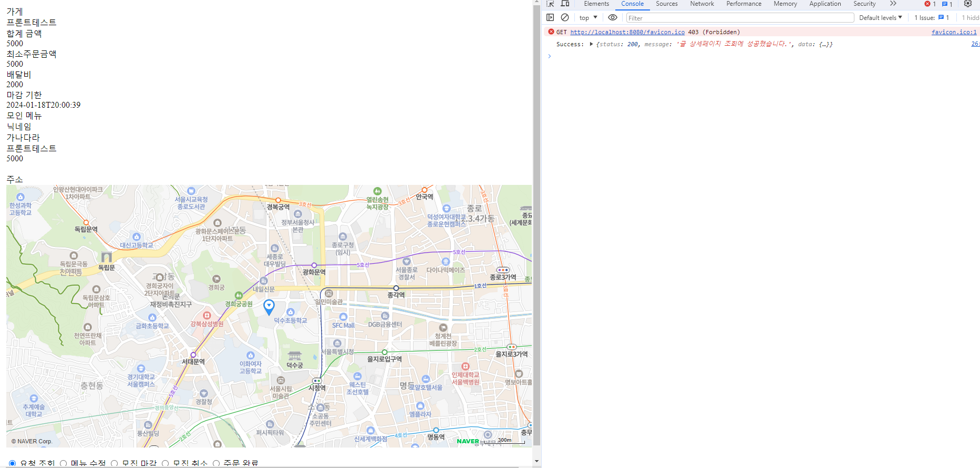Open the Security tab
980x468 pixels.
pyautogui.click(x=864, y=4)
